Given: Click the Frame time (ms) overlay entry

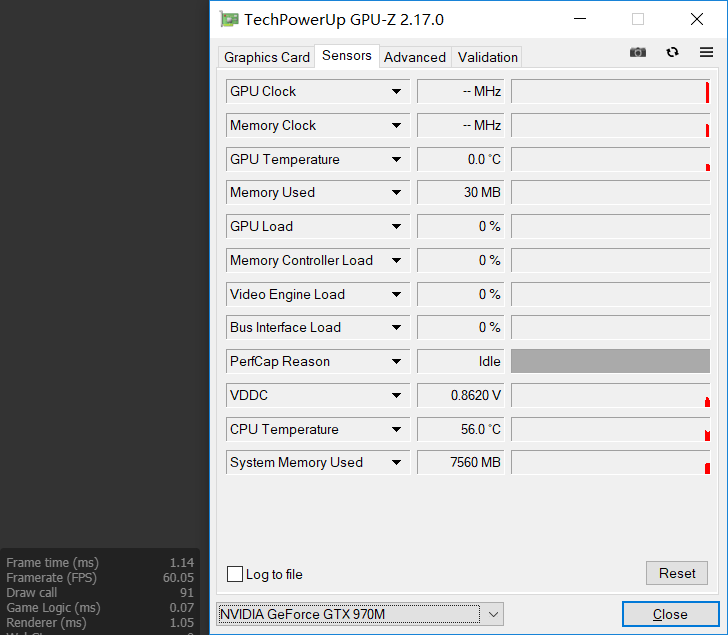Looking at the screenshot, I should click(x=100, y=563).
